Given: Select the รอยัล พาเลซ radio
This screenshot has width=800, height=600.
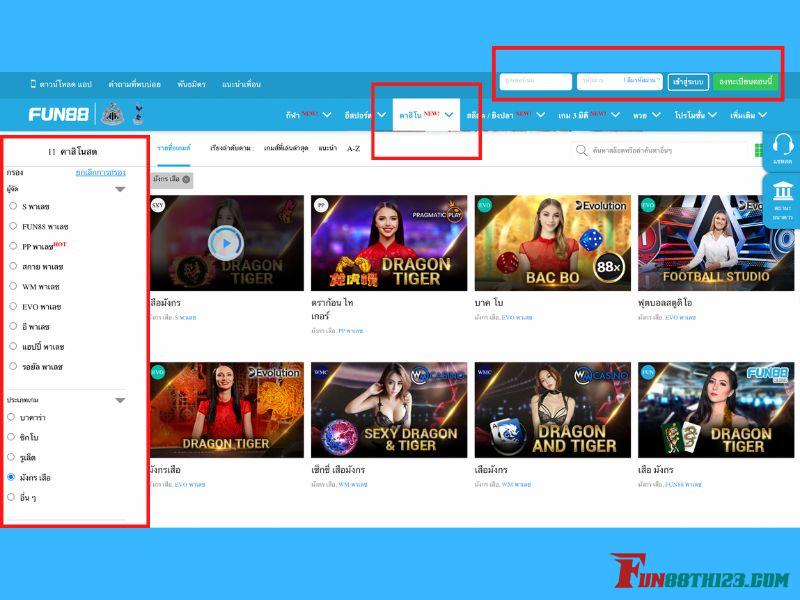Looking at the screenshot, I should click(x=13, y=366).
